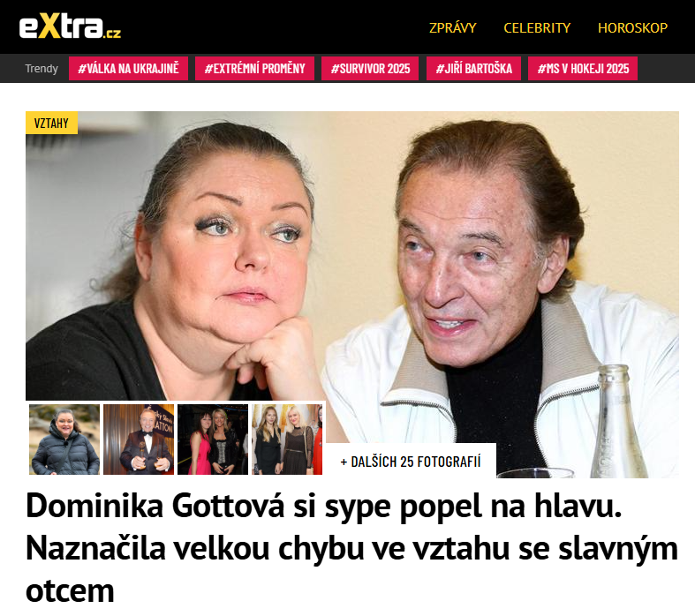Open the ZPRÁVY menu section
Viewport: 695px width, 616px height.
(x=452, y=28)
